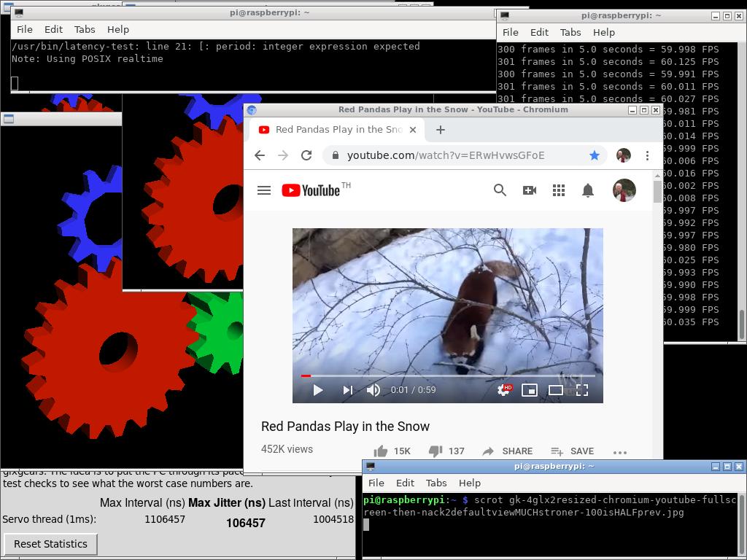Click glxgears window title bar icon
747x560 pixels.
coord(8,119)
